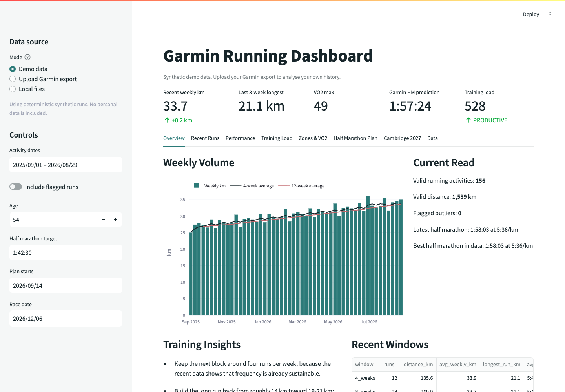Open the three-dot main menu
The image size is (565, 392).
550,14
